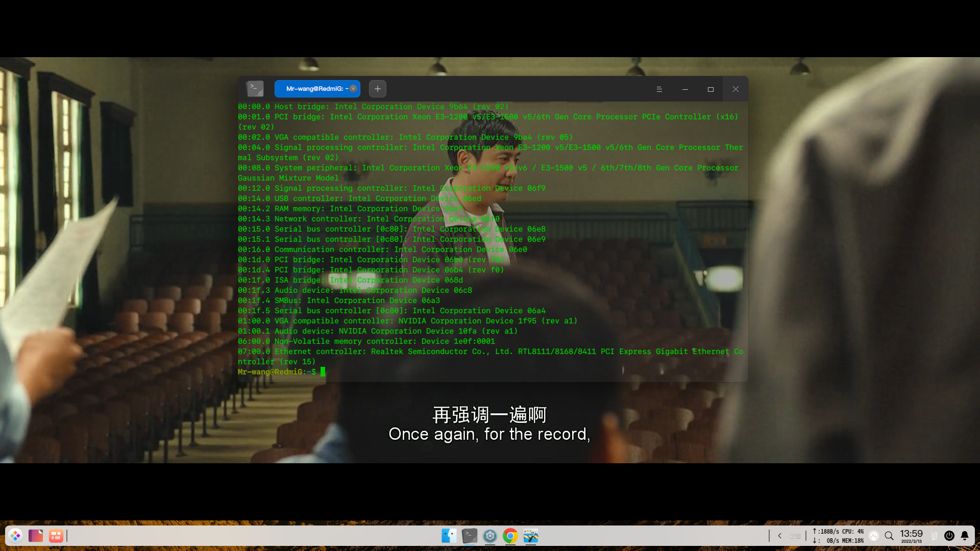Viewport: 980px width, 551px height.
Task: Open the File Manager from the taskbar
Action: pos(449,536)
